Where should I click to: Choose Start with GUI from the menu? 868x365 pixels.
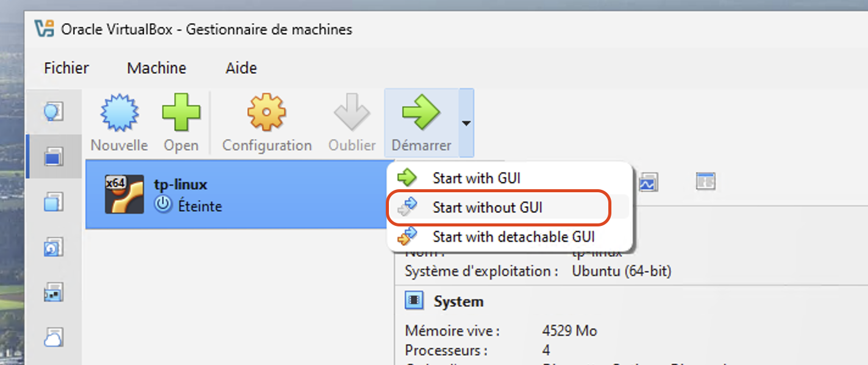pos(476,178)
